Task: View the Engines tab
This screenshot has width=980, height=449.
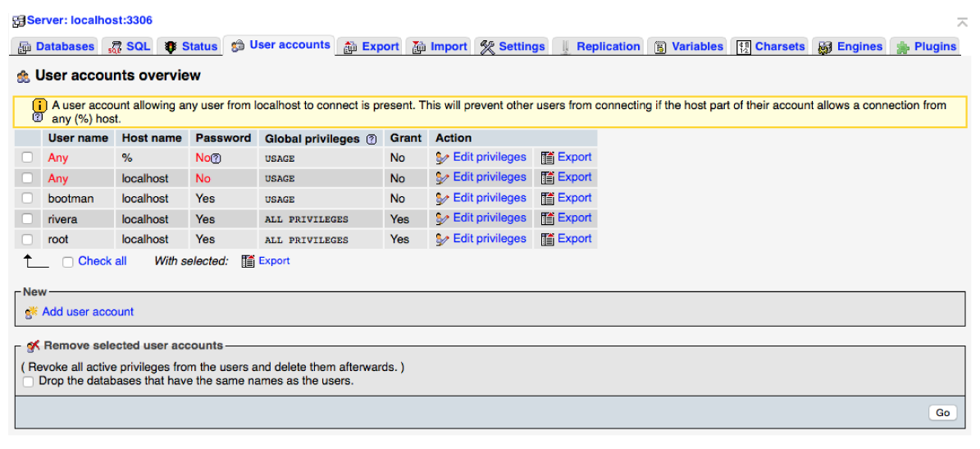Action: coord(850,46)
